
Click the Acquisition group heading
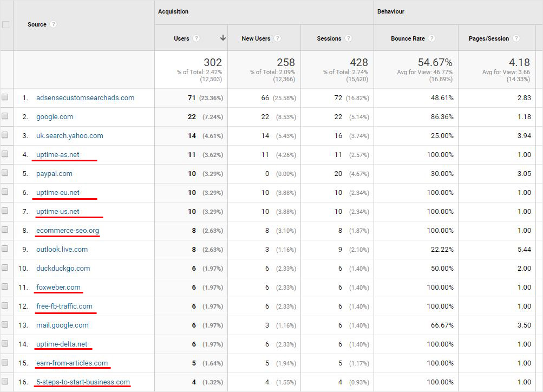(x=173, y=11)
